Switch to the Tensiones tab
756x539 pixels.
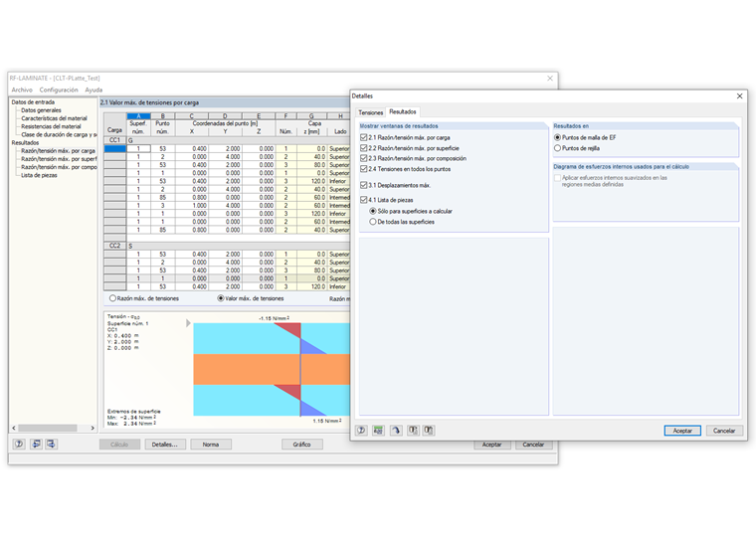(x=370, y=112)
